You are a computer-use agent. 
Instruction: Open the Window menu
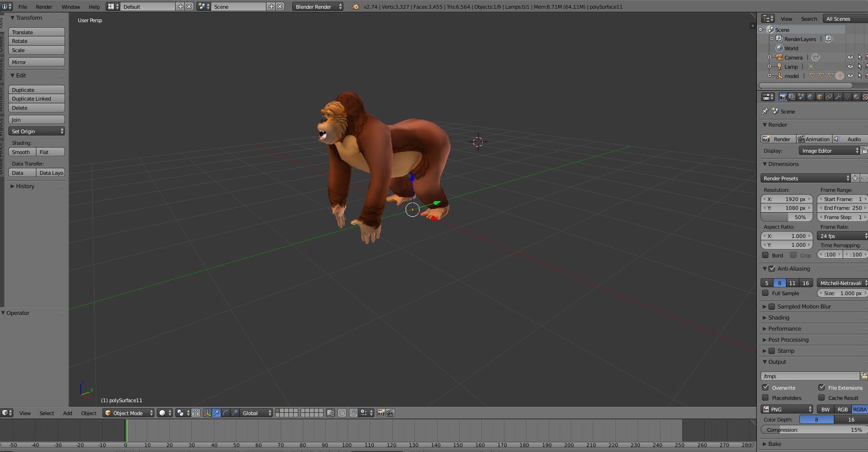click(x=71, y=6)
